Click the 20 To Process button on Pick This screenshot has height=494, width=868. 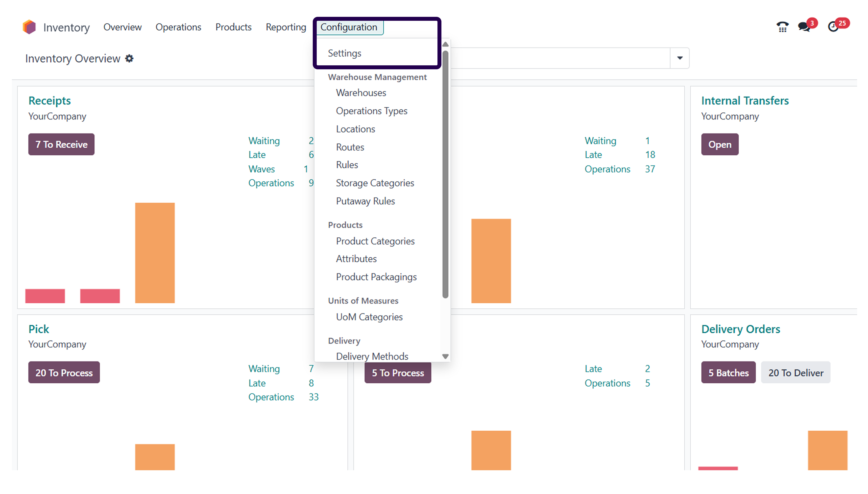coord(64,372)
